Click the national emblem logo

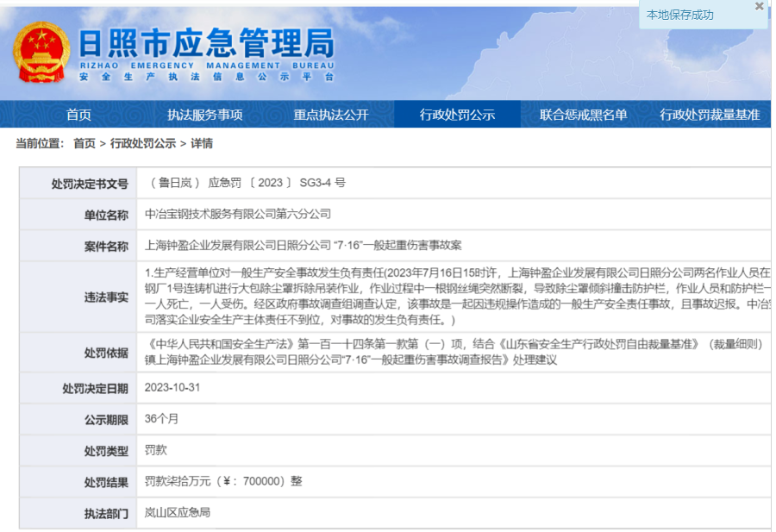coord(41,52)
